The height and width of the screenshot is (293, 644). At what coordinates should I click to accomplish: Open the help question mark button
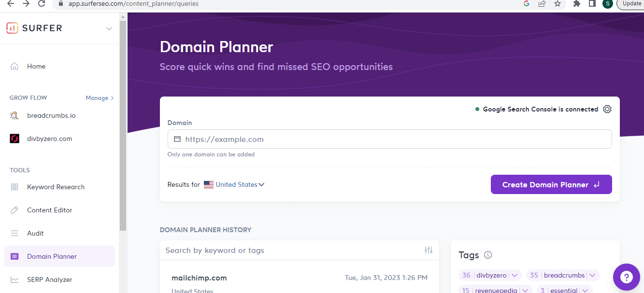[626, 277]
